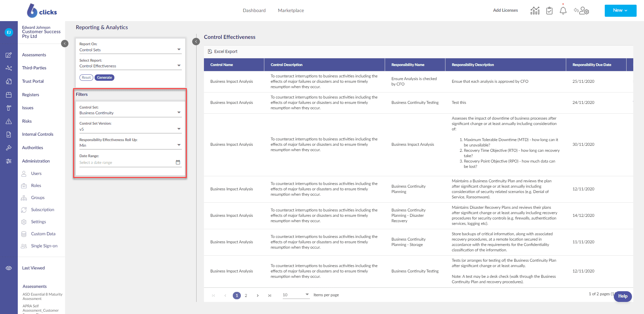Viewport: 644px width, 314px height.
Task: Open the items per page dropdown
Action: (x=307, y=295)
